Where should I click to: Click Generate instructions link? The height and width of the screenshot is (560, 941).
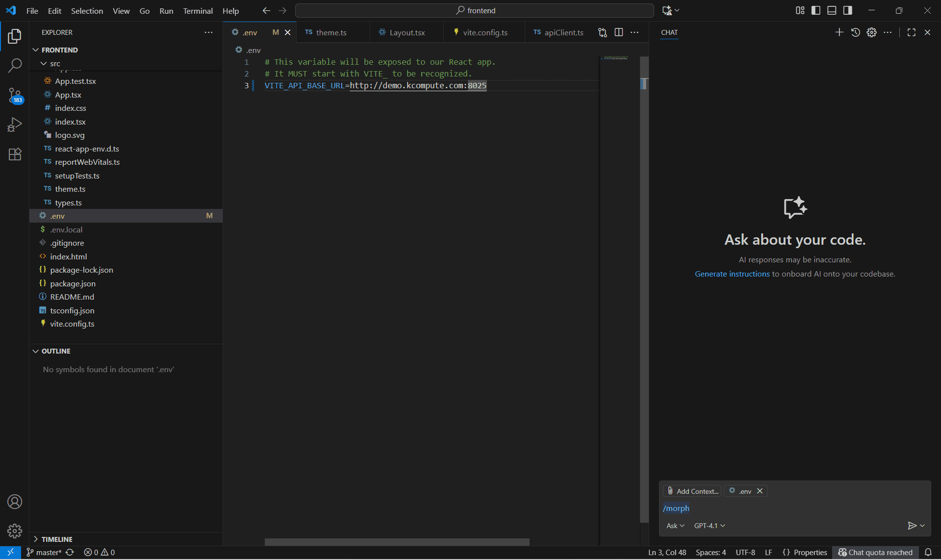(x=732, y=274)
